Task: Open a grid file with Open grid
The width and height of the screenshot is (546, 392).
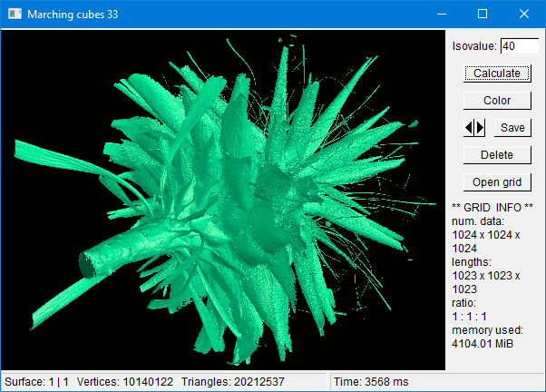Action: click(497, 182)
